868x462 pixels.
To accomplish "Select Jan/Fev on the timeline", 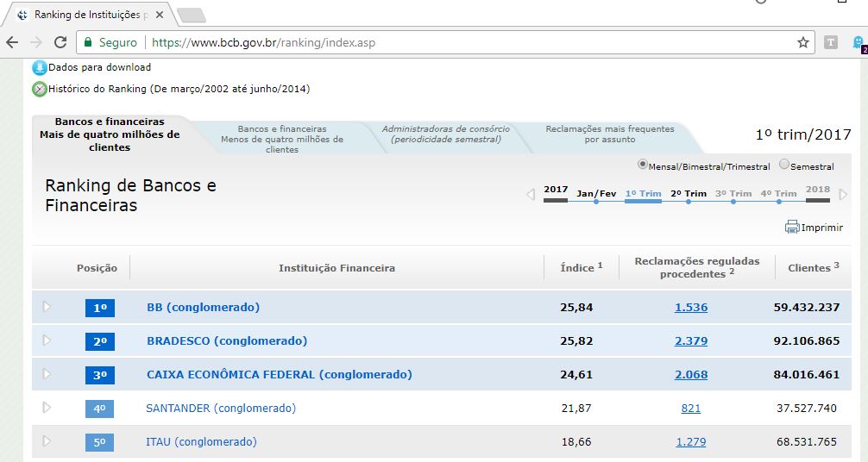I will pyautogui.click(x=596, y=194).
